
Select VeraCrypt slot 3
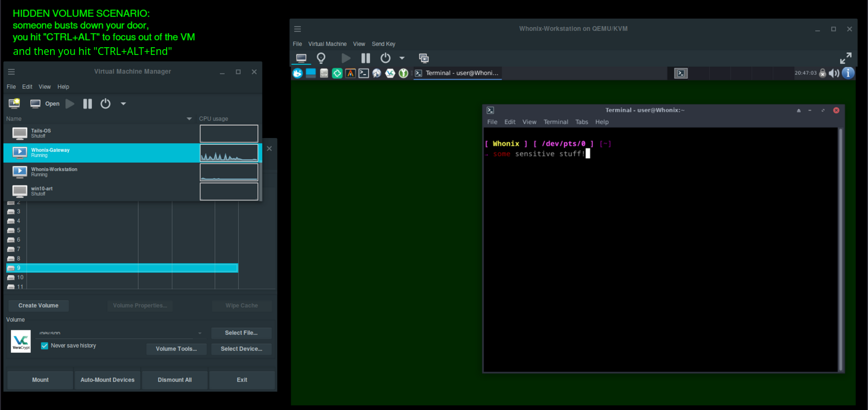[x=122, y=212]
